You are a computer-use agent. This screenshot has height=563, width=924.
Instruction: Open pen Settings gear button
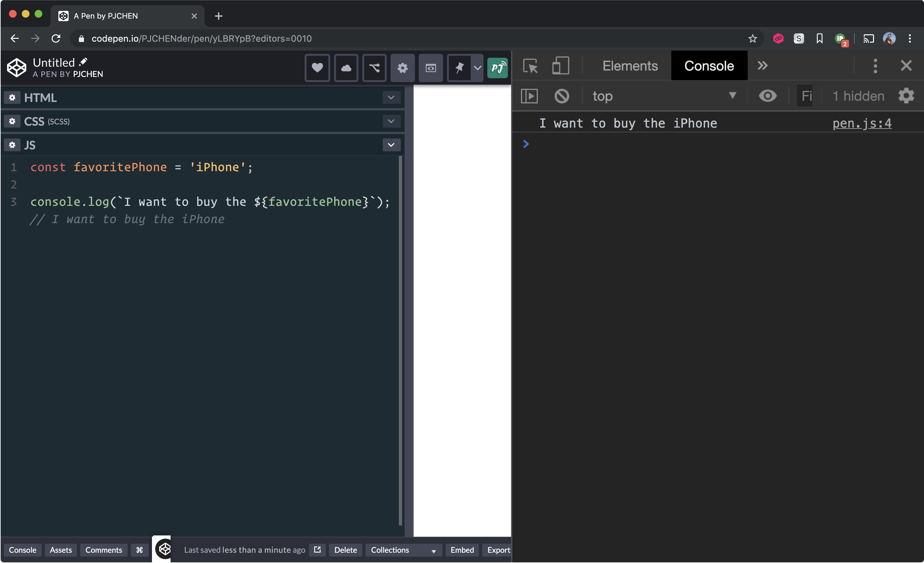pyautogui.click(x=402, y=68)
